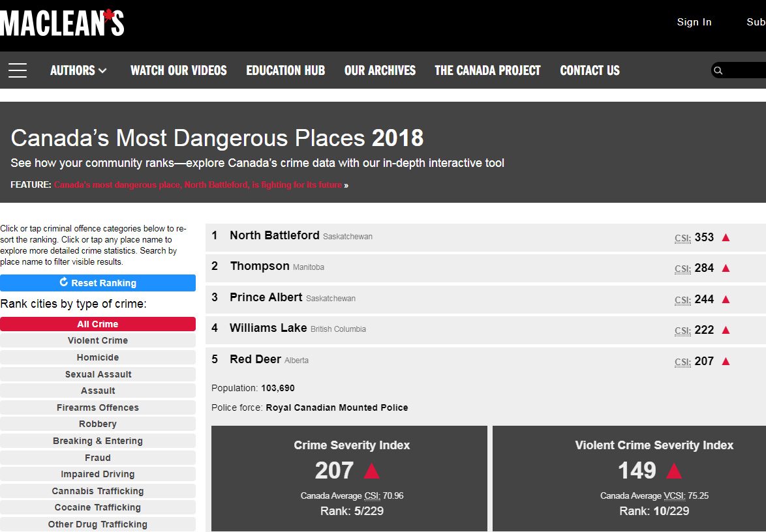
Task: Open the Contact Us page
Action: point(590,70)
